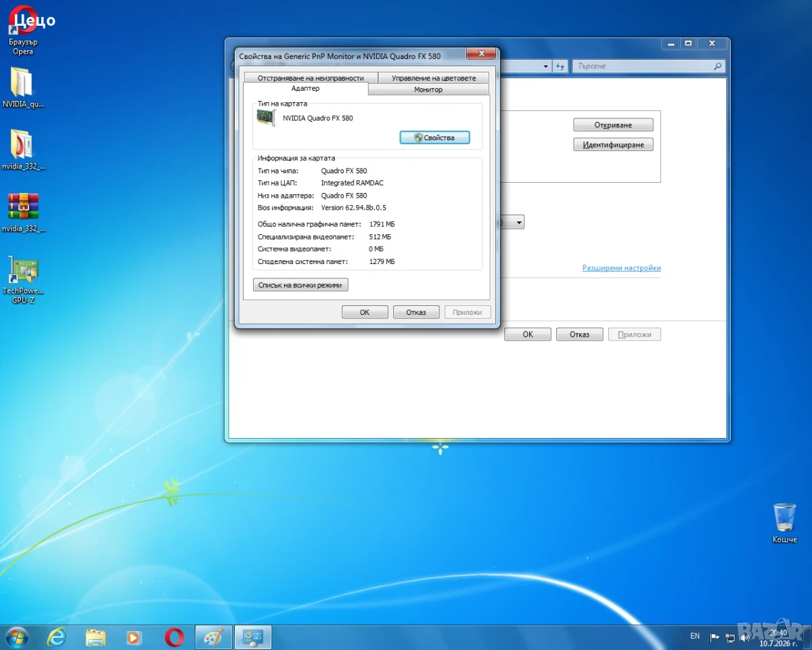Image resolution: width=812 pixels, height=650 pixels.
Task: Click the 'Системна видеопамет:' label
Action: (x=294, y=249)
